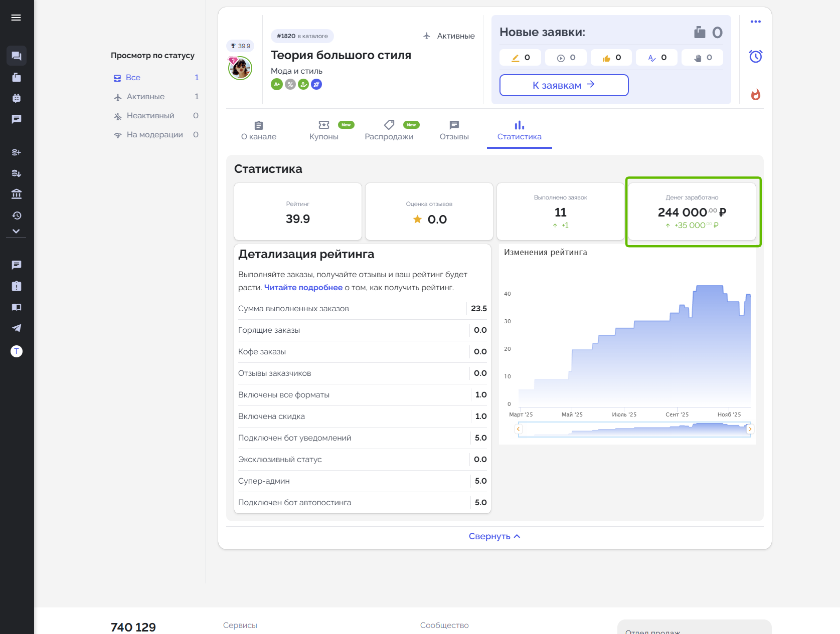840x634 pixels.
Task: Click the thumbs-up requests counter
Action: (x=611, y=58)
